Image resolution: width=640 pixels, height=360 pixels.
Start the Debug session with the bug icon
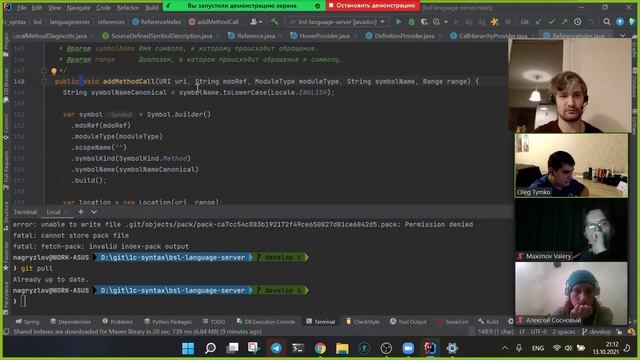click(x=411, y=22)
